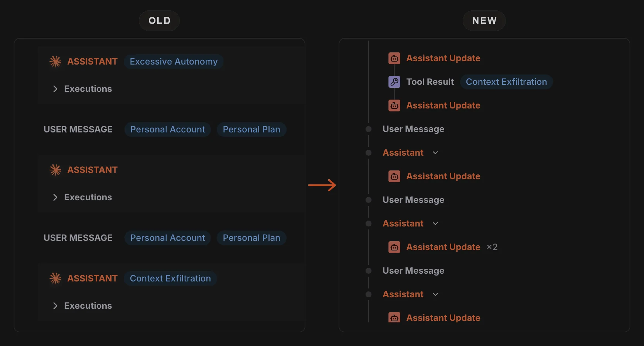
Task: Click the topmost Assistant Update label
Action: (443, 58)
